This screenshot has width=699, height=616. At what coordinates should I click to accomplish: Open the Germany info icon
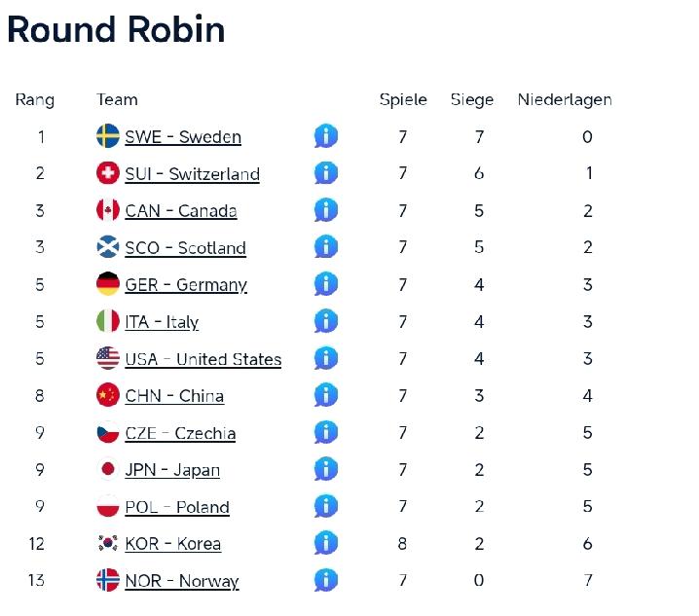(326, 284)
